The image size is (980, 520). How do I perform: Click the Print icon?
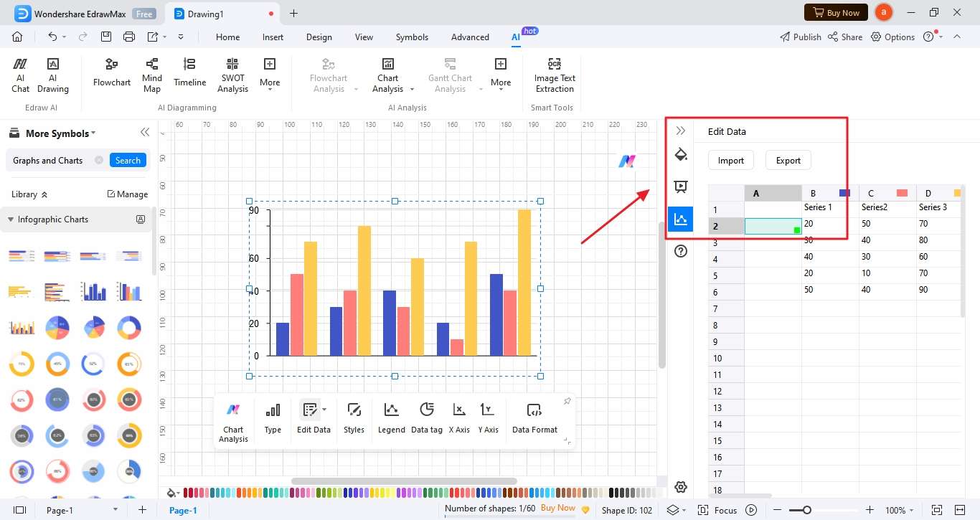tap(129, 37)
